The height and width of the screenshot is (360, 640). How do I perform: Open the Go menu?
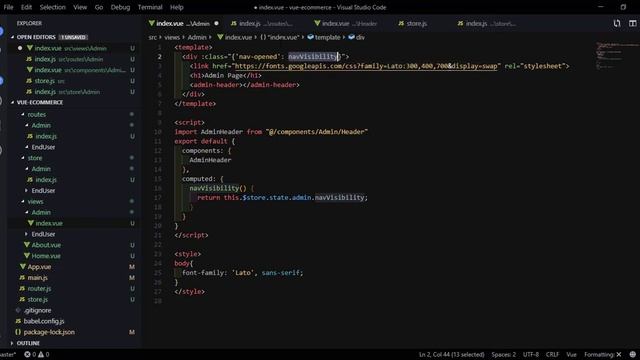[99, 7]
